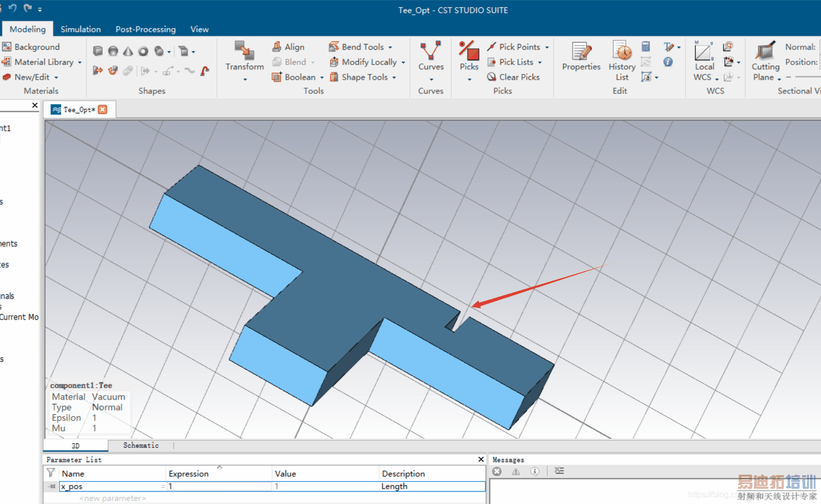Viewport: 821px width, 504px height.
Task: Open the Properties dialog
Action: (581, 57)
